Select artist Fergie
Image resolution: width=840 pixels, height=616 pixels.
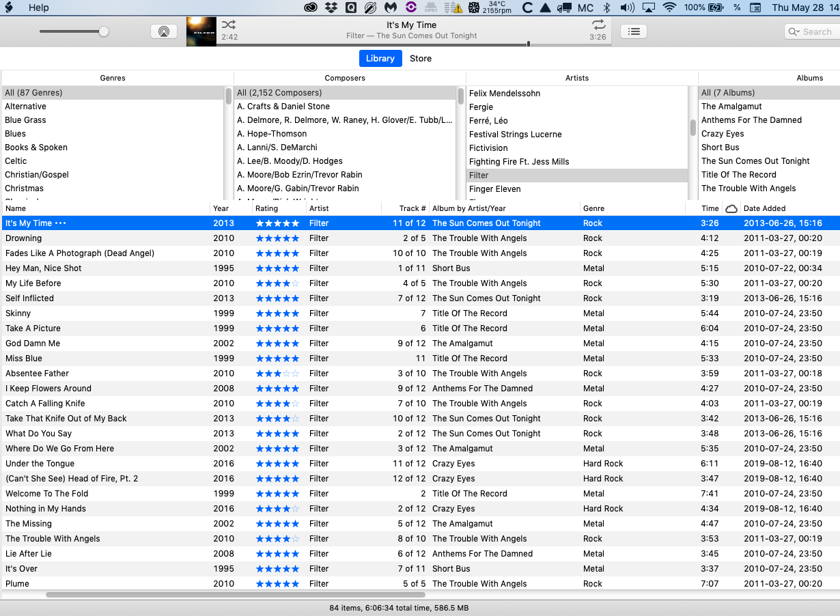577,107
